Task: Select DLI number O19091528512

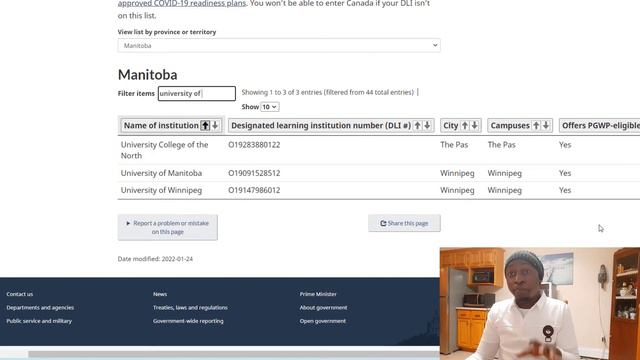Action: coord(254,173)
